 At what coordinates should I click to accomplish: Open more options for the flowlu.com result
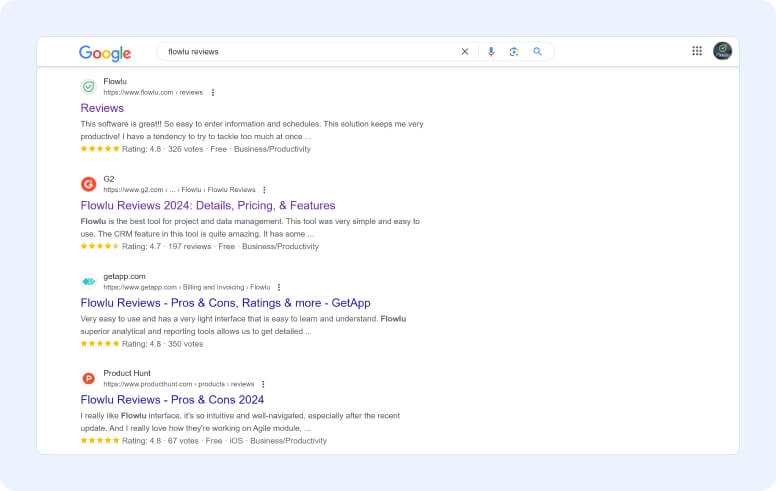[x=213, y=93]
